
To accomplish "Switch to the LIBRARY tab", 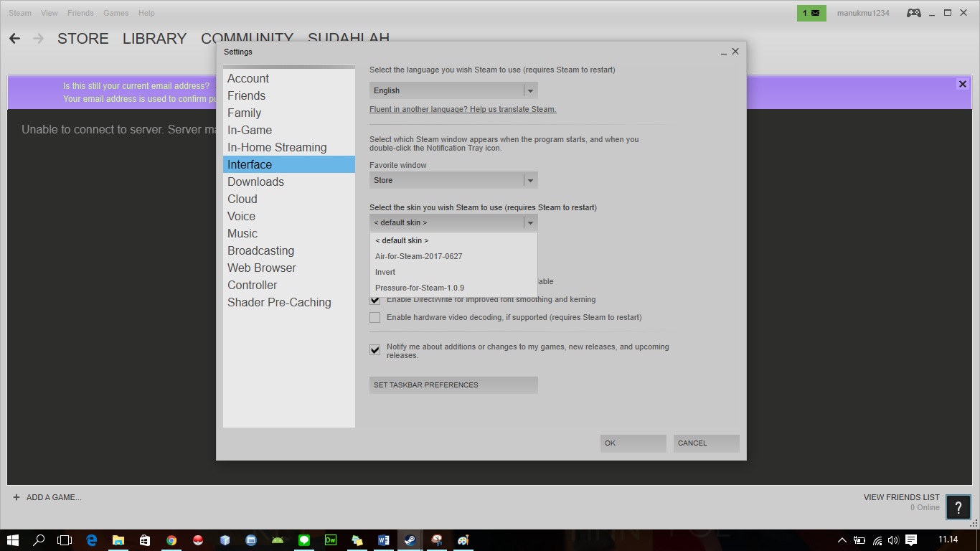I will [154, 39].
